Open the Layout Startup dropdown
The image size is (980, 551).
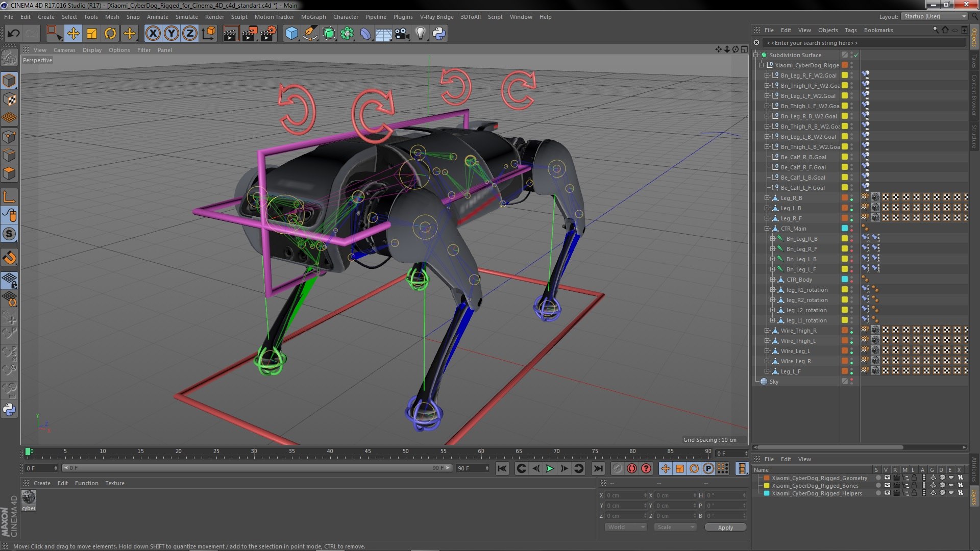coord(934,17)
